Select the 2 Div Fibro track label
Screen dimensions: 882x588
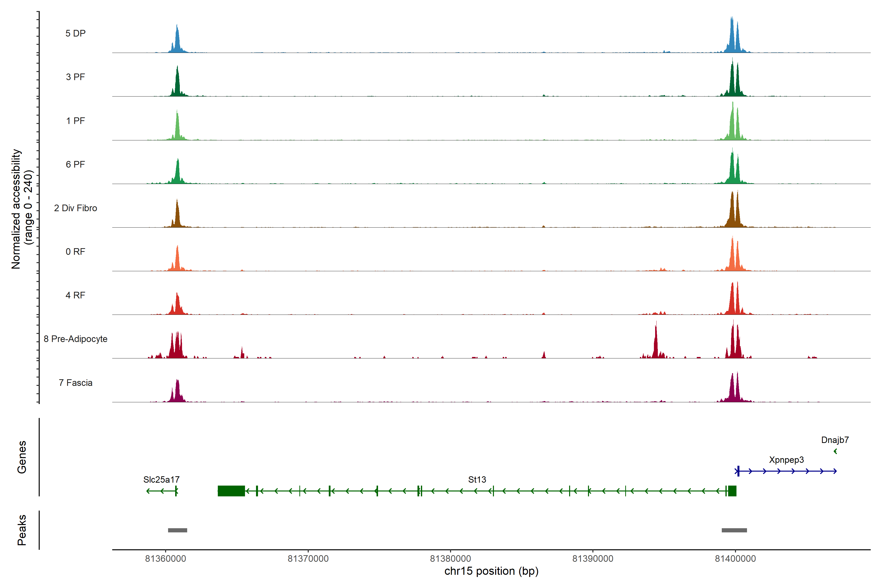(75, 208)
